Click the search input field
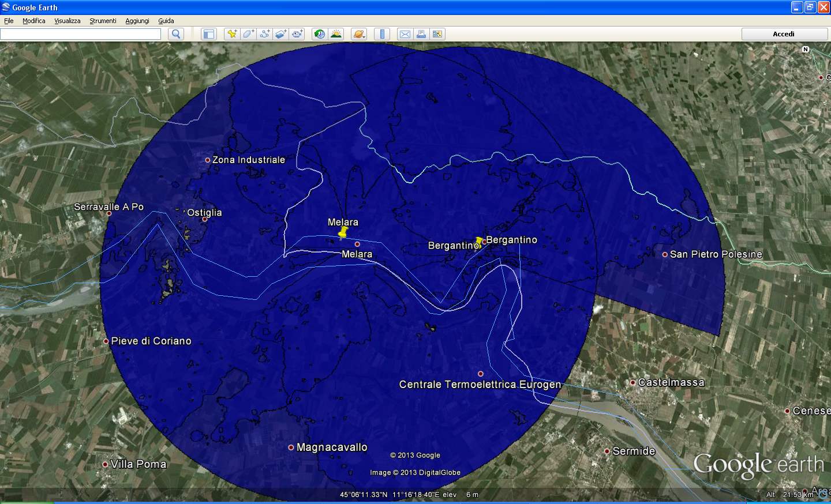831x504 pixels. (x=80, y=34)
